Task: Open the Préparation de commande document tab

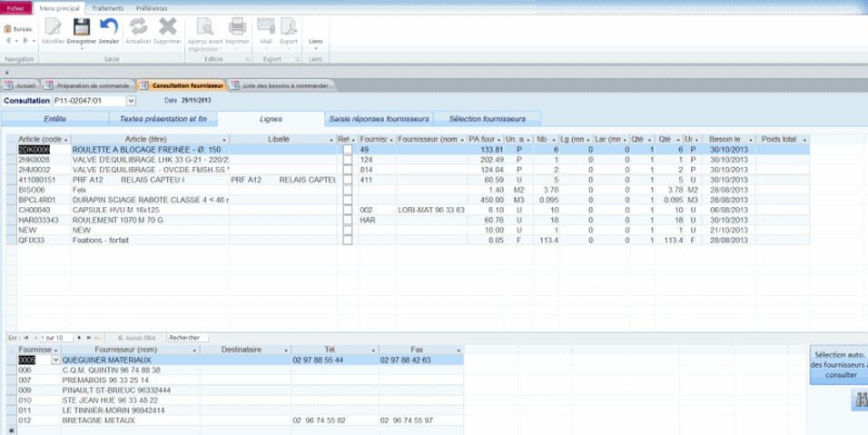Action: 89,85
